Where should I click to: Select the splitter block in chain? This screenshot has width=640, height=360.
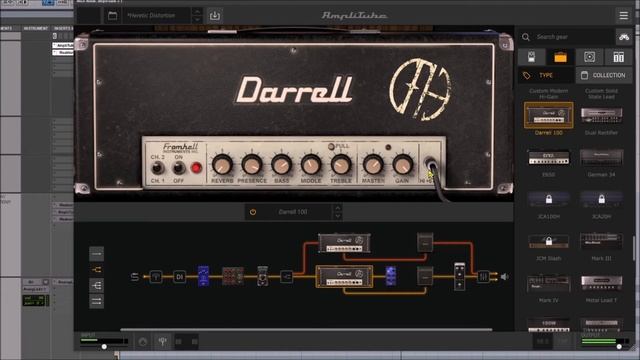[287, 277]
